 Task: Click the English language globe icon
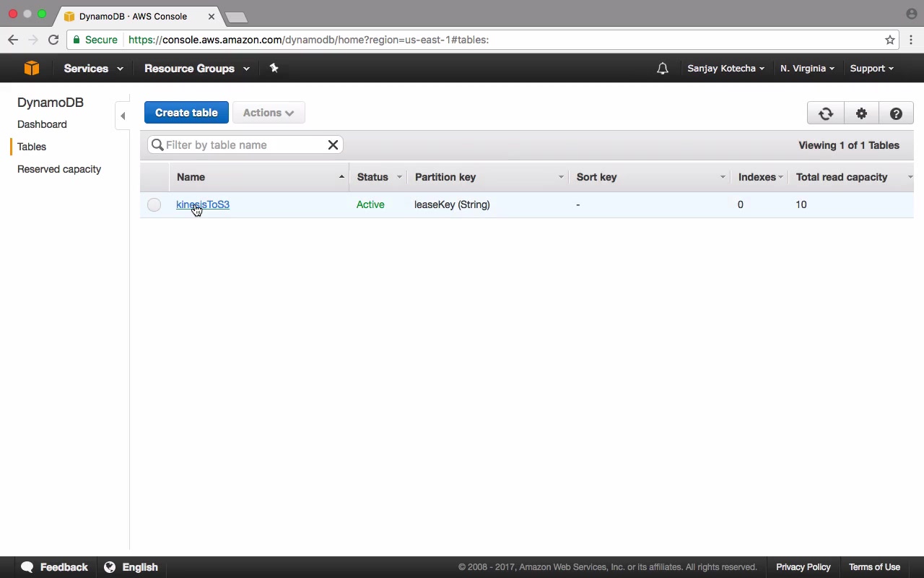[110, 567]
